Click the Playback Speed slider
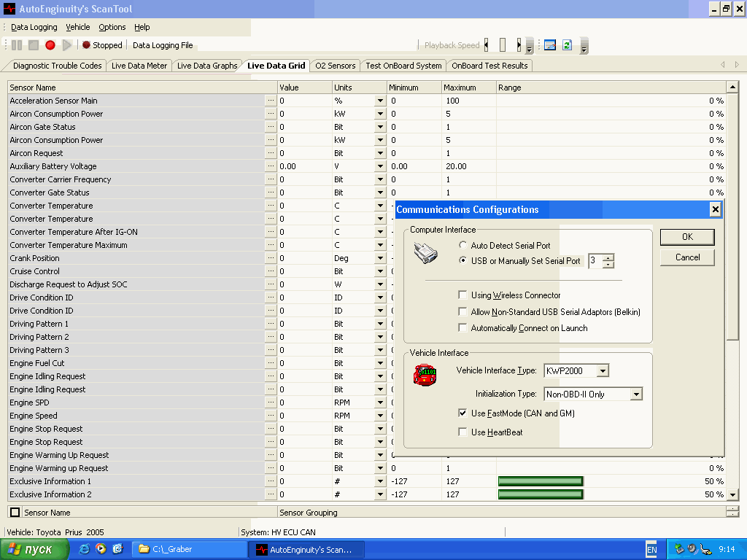 tap(503, 45)
